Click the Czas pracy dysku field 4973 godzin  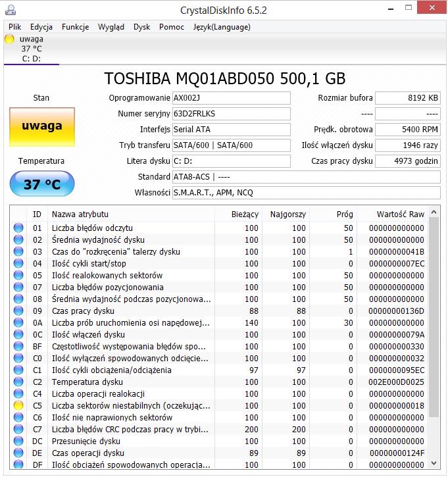[x=408, y=161]
